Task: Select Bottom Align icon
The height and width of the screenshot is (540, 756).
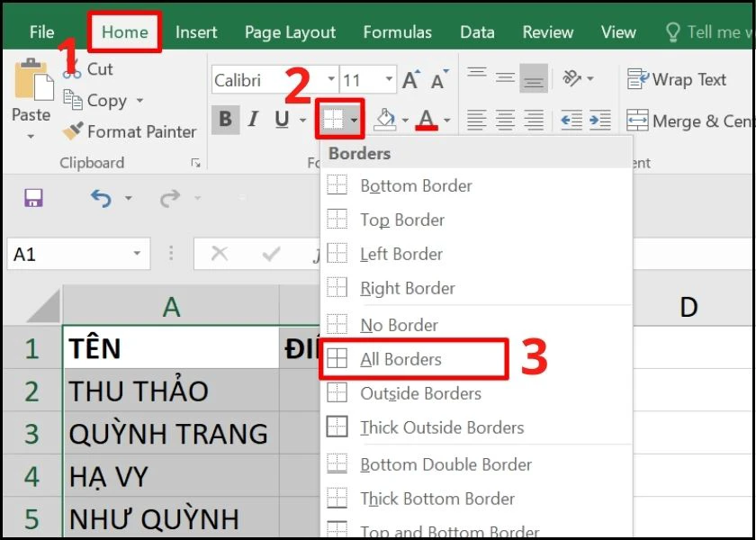Action: (x=534, y=77)
